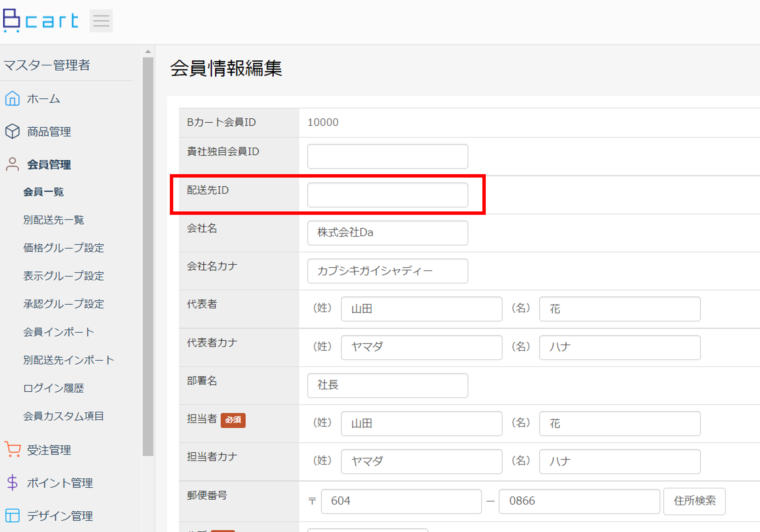Click the Home house icon
Viewport: 760px width, 532px height.
13,99
